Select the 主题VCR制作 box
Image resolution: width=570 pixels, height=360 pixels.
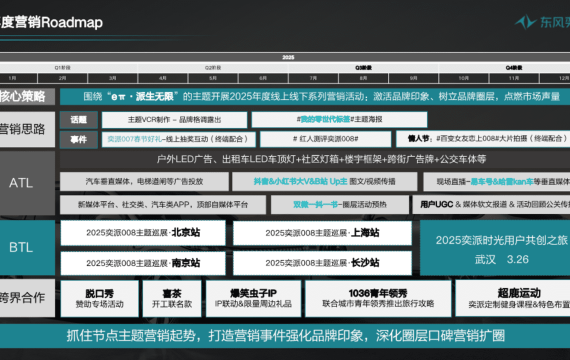point(174,120)
